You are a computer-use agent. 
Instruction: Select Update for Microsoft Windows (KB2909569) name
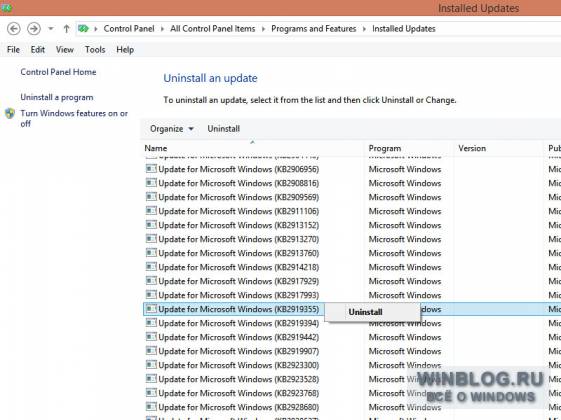pos(239,197)
